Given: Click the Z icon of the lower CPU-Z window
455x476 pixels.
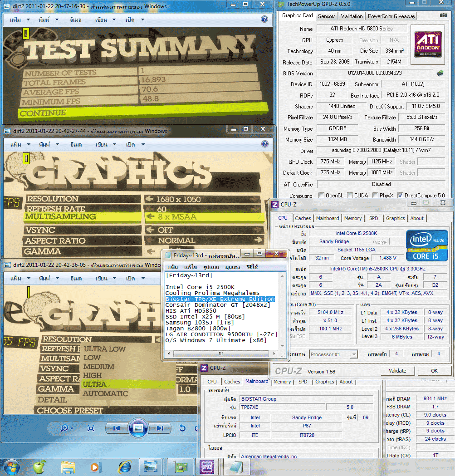Looking at the screenshot, I should [204, 368].
